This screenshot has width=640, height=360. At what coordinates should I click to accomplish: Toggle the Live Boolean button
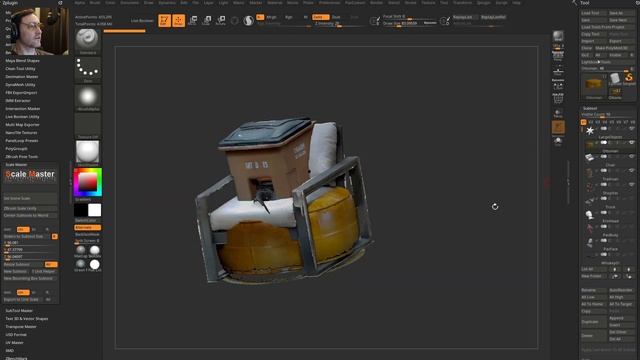click(x=142, y=20)
